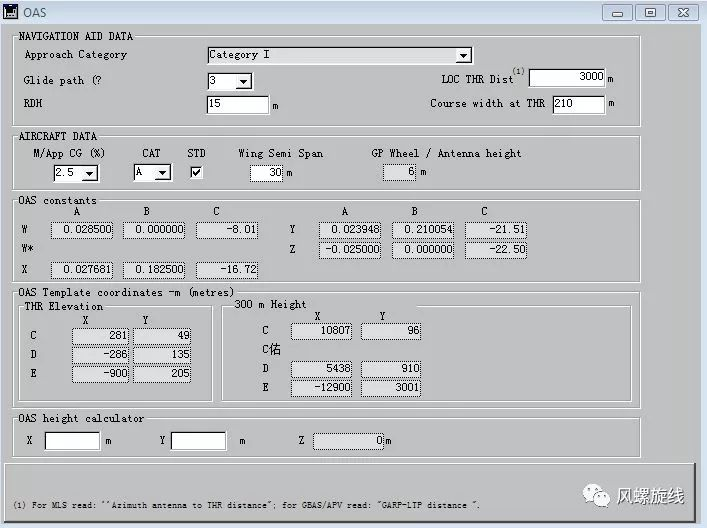The width and height of the screenshot is (707, 528).
Task: Click THR Elevation E Y value 205
Action: 162,374
